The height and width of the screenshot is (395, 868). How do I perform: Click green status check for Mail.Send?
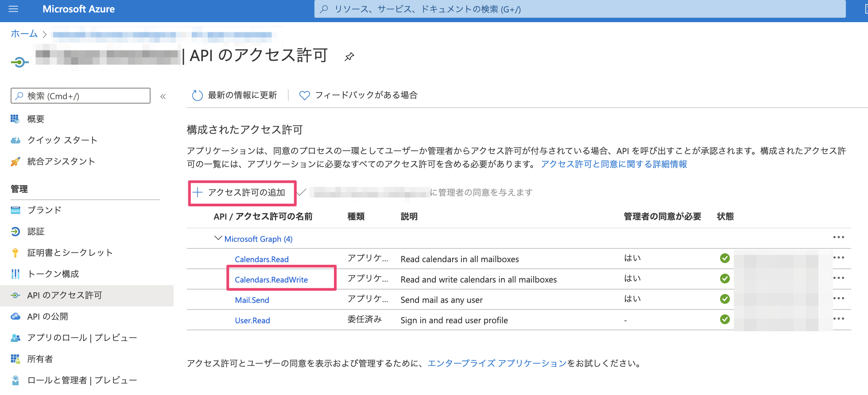[x=725, y=299]
